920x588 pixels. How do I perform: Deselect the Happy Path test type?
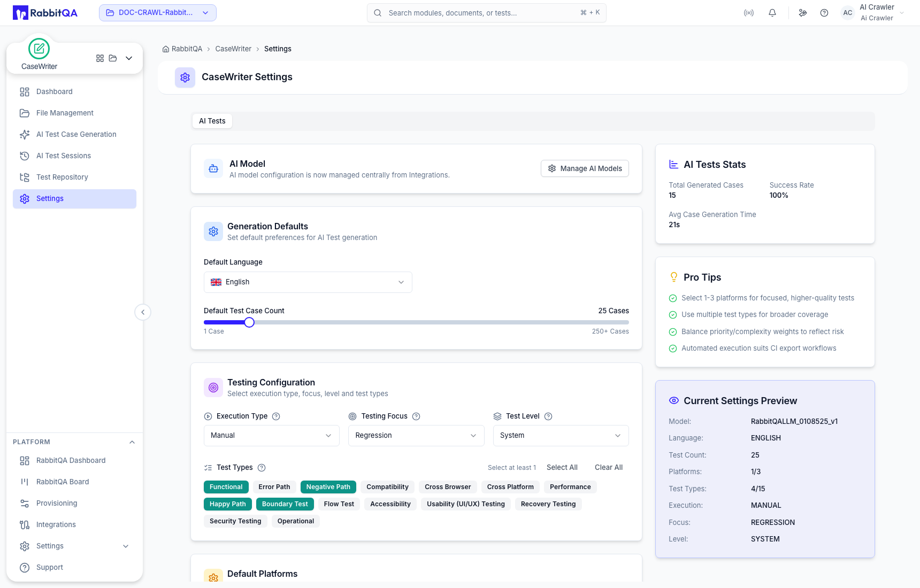click(228, 504)
